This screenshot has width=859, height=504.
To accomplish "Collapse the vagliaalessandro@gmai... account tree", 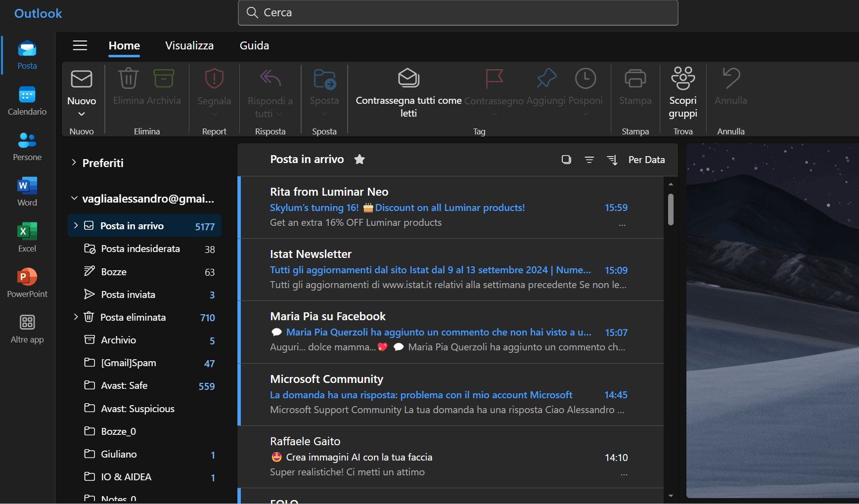I will pos(74,198).
